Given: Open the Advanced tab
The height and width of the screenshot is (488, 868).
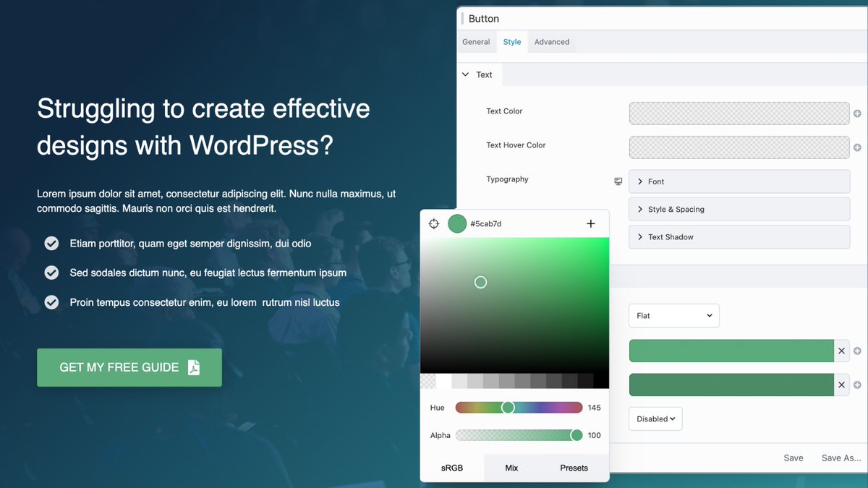Looking at the screenshot, I should point(552,42).
